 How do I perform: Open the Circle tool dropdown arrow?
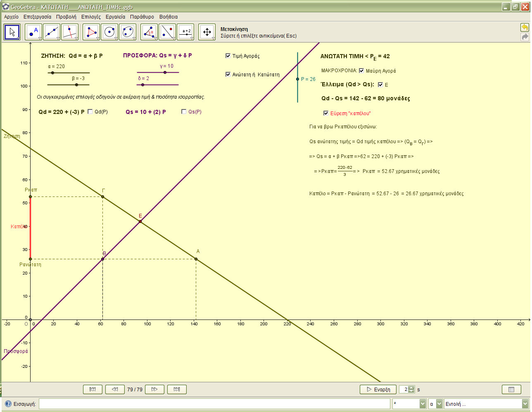tap(116, 38)
